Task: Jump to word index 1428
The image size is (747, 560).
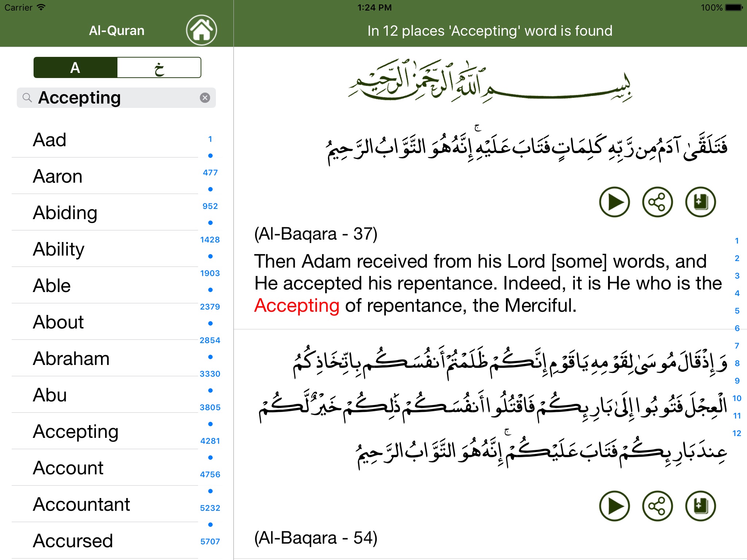Action: tap(210, 240)
